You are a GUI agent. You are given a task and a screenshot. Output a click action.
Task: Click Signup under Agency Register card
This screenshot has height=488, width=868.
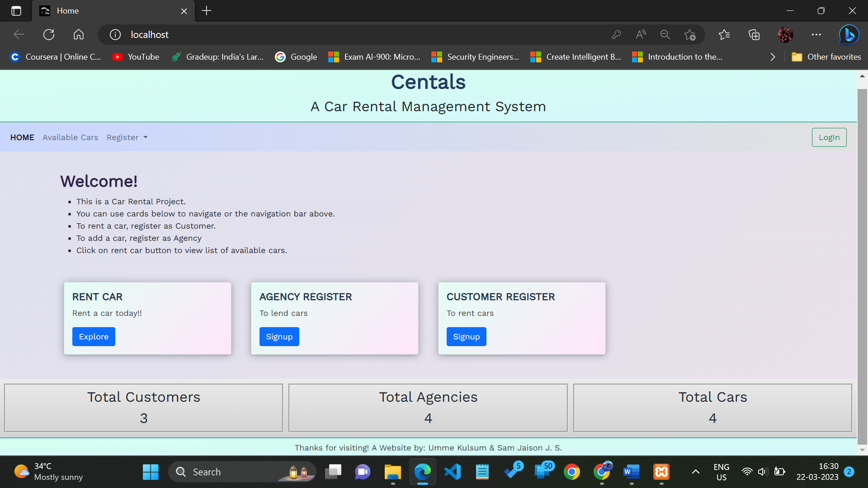pos(279,337)
